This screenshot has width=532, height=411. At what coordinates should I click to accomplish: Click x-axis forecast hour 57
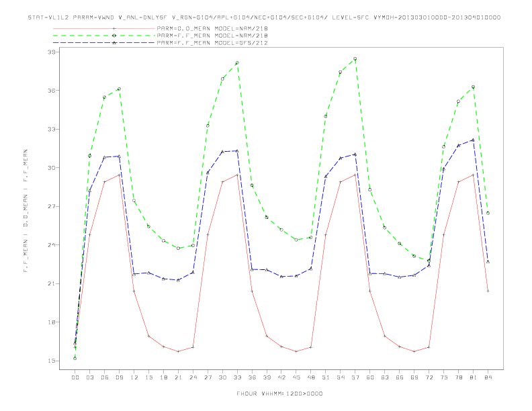click(x=355, y=377)
